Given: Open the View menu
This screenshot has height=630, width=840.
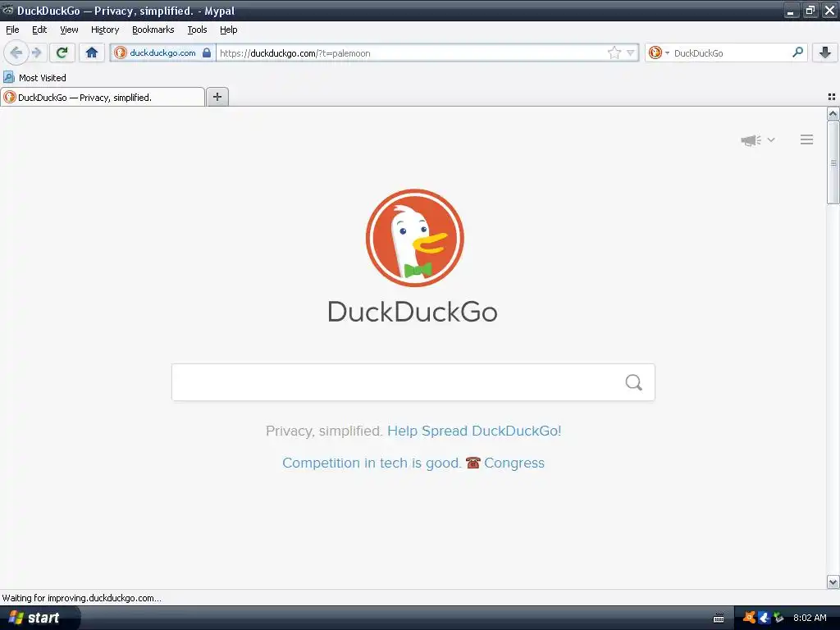Looking at the screenshot, I should click(x=69, y=30).
